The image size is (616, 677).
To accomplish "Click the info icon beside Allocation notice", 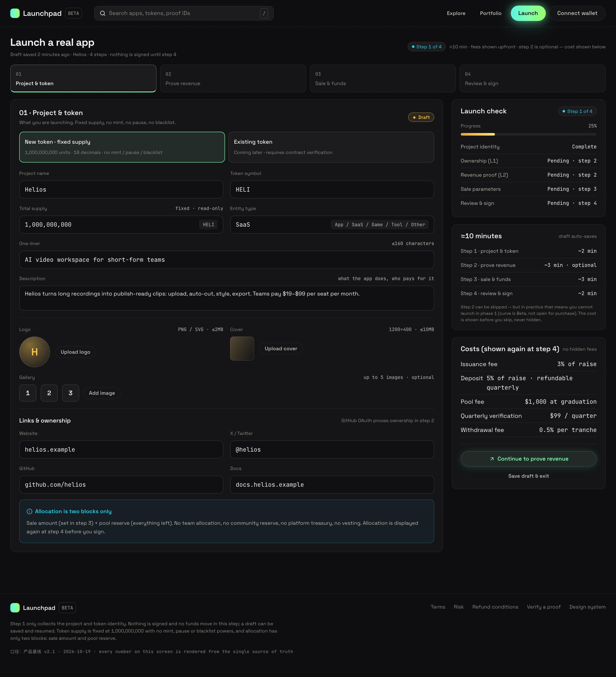I will point(30,511).
